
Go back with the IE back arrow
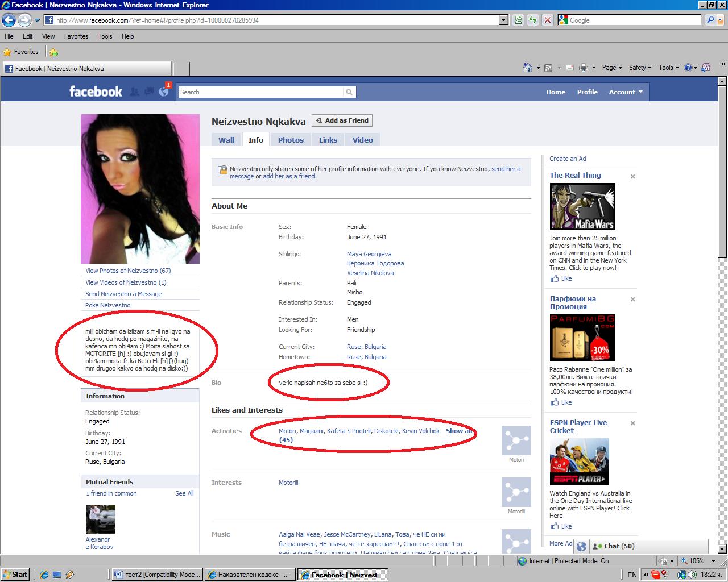(x=9, y=20)
